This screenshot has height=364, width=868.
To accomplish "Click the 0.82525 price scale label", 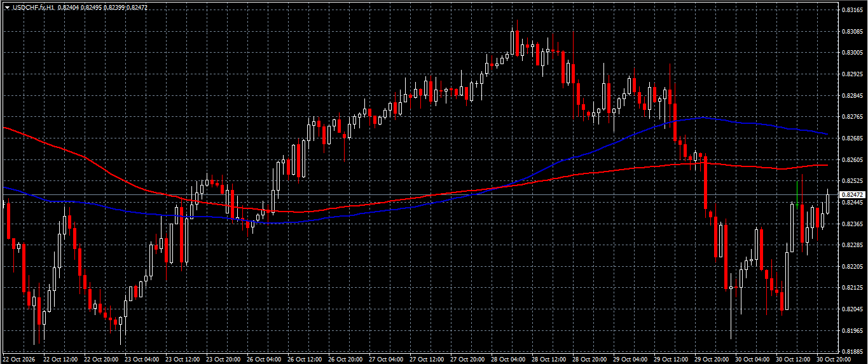I will click(x=852, y=181).
